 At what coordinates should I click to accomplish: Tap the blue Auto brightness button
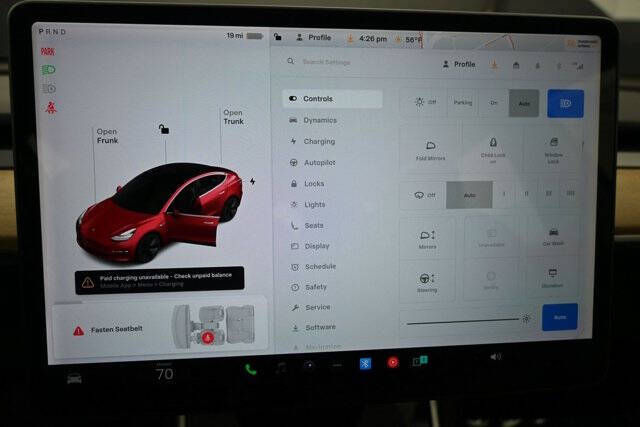tap(560, 317)
